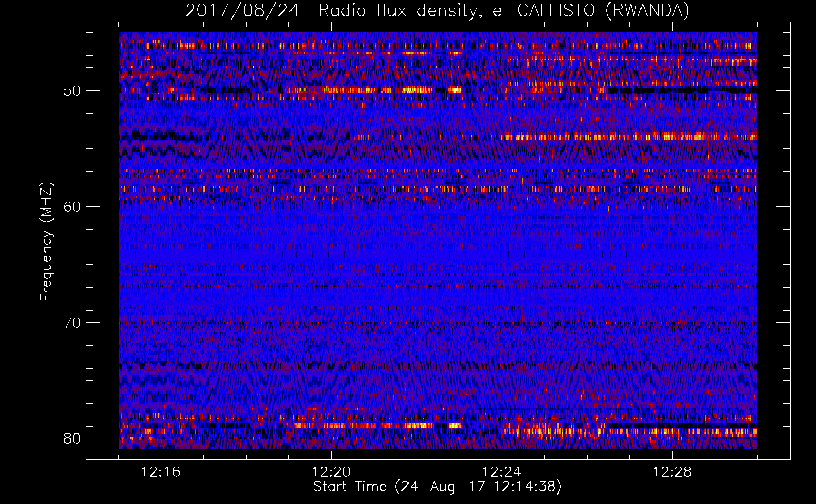Click the time tick label "12:16"
The width and height of the screenshot is (816, 504).
(161, 472)
